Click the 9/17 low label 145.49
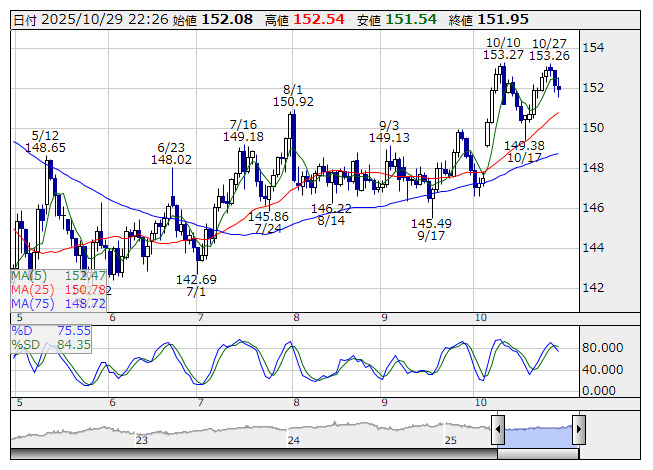653x470 pixels. coord(432,224)
